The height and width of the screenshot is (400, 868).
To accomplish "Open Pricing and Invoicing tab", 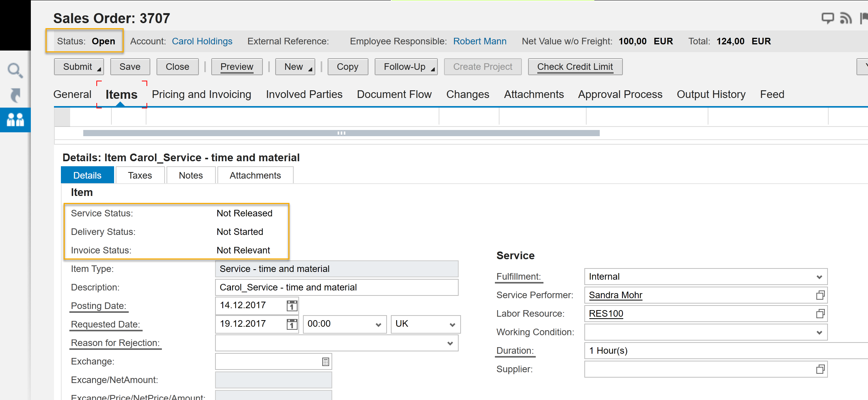I will click(201, 95).
